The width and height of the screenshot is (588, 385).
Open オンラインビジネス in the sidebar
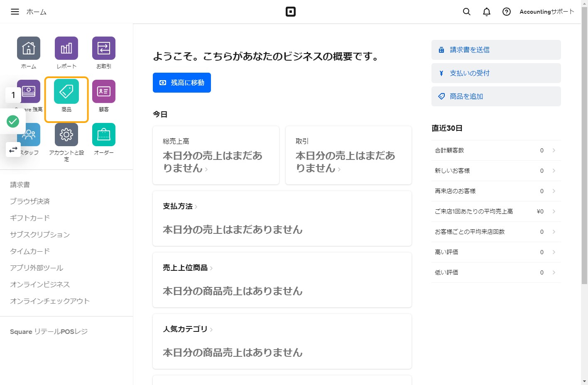[40, 284]
